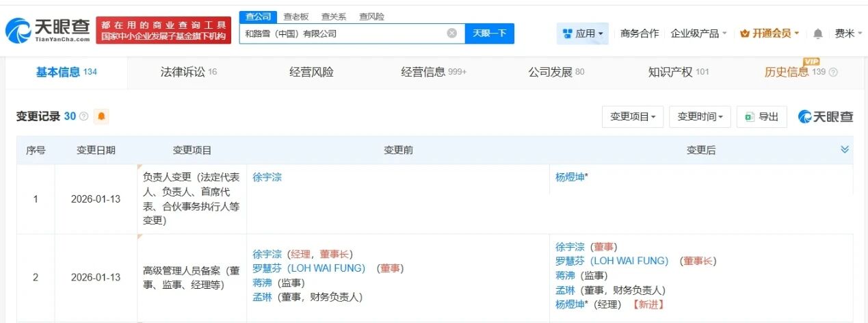This screenshot has height=323, width=868.
Task: Open 徐宇淙 (经理, 董事长) link in row 2
Action: (267, 254)
